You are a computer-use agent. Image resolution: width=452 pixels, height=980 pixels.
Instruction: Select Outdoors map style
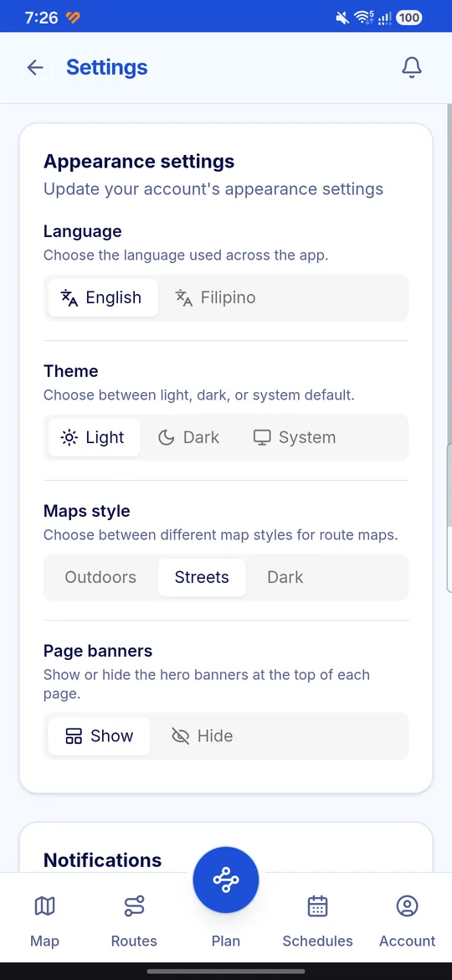point(100,577)
